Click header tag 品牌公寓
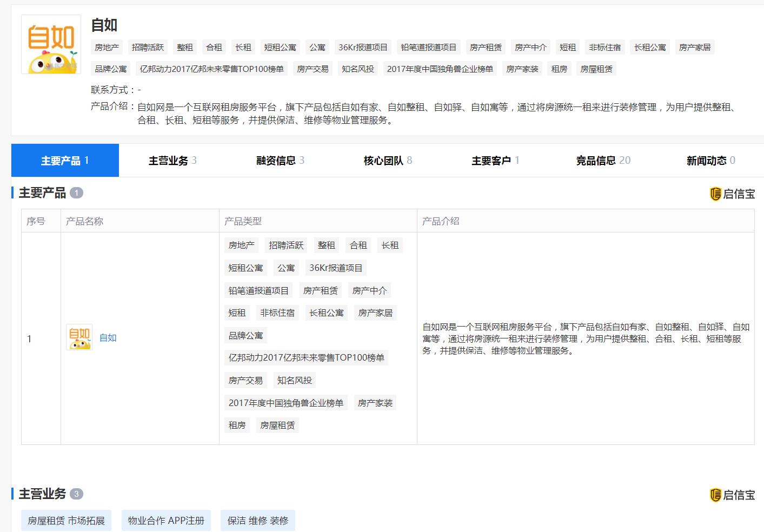 [x=111, y=69]
